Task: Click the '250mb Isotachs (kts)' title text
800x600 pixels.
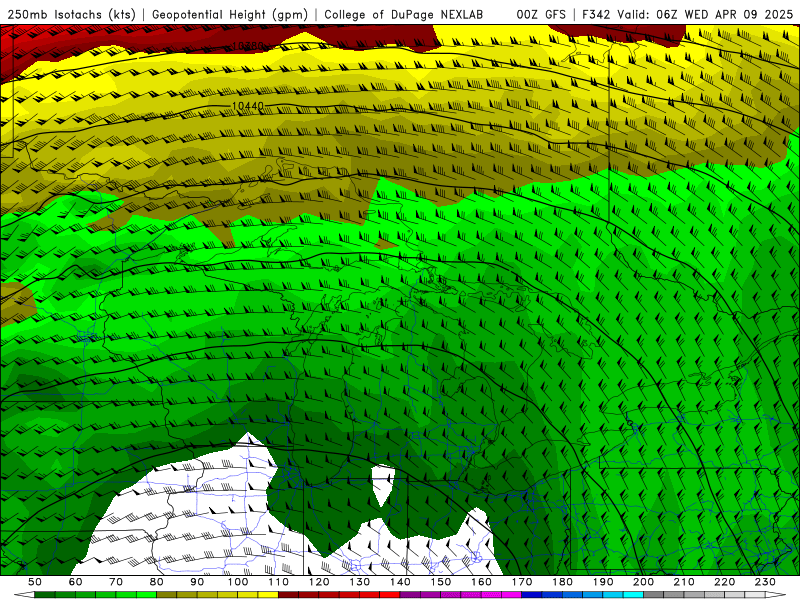Action: [x=71, y=15]
